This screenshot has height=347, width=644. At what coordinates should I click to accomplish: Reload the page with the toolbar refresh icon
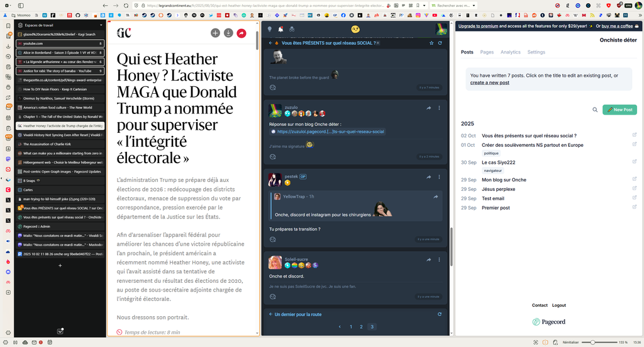[126, 5]
